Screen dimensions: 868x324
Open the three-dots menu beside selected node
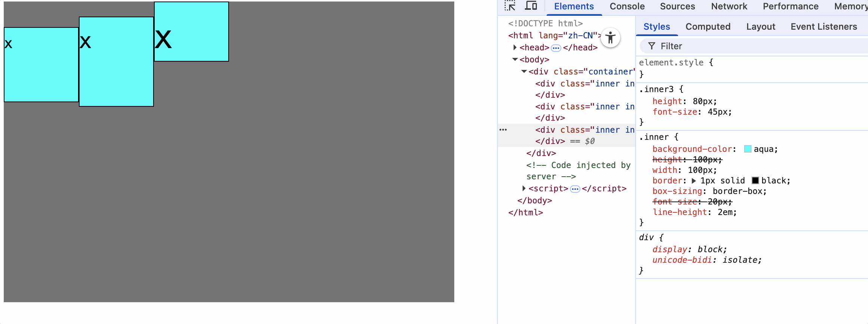[x=503, y=130]
